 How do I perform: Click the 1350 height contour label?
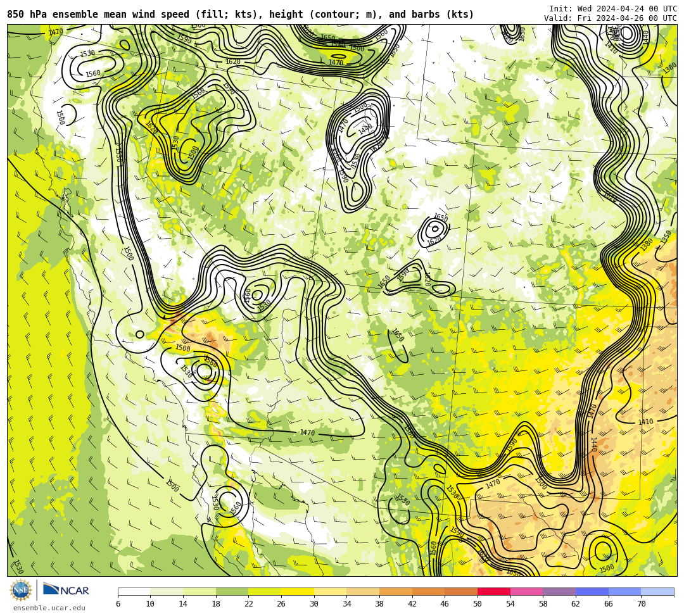point(666,237)
